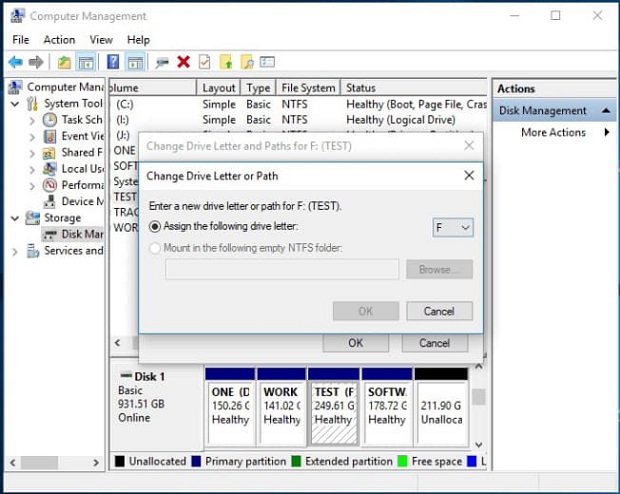
Task: Select Assign the following drive letter radio
Action: pos(155,227)
